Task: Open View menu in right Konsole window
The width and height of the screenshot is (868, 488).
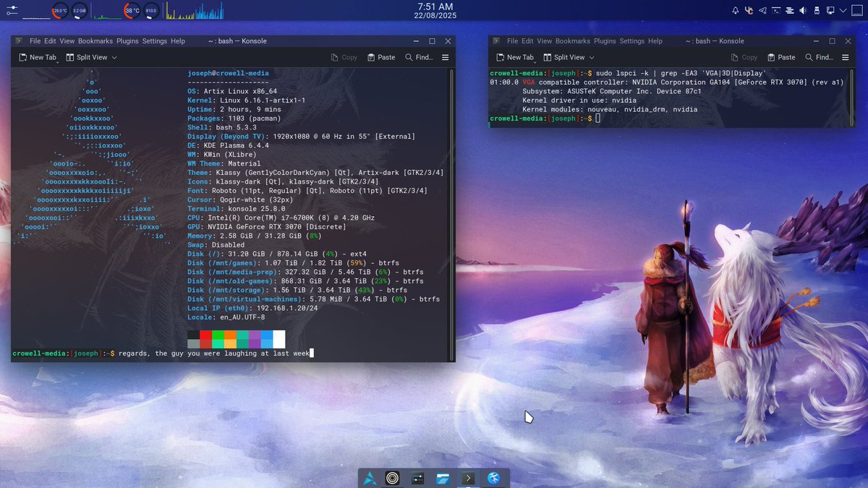Action: coord(545,41)
